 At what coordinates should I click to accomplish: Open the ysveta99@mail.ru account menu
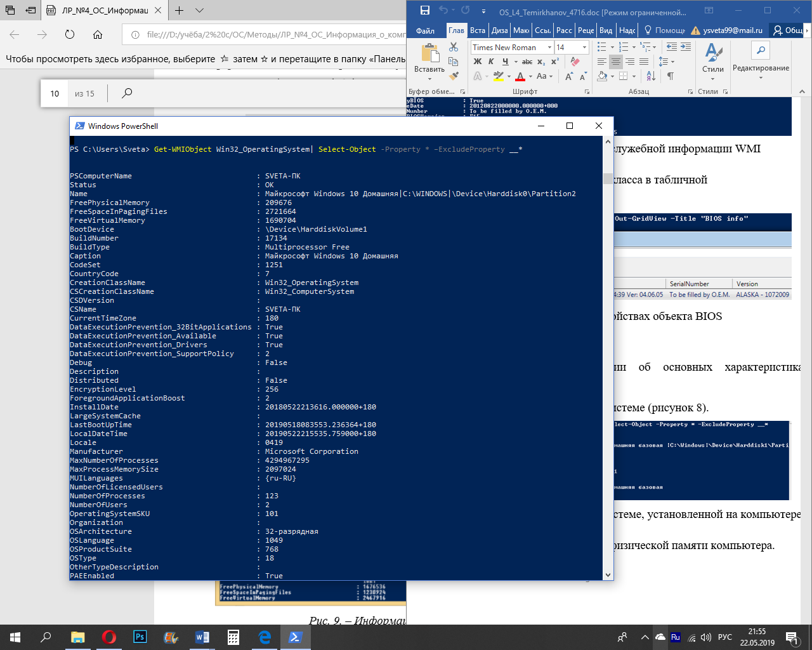pos(727,30)
